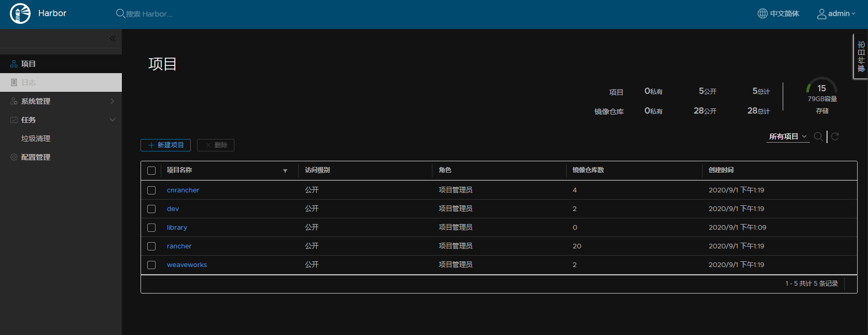868x335 pixels.
Task: Click the weaveworks row's 公开 cell
Action: pyautogui.click(x=312, y=265)
